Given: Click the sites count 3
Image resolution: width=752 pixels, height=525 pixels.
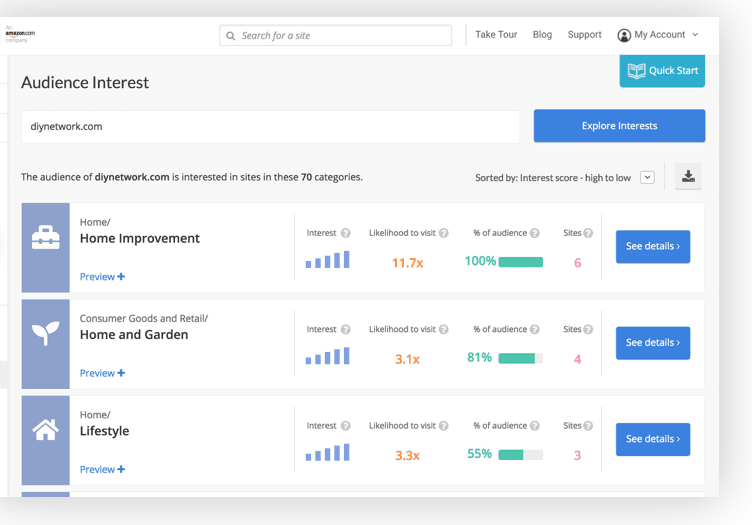Looking at the screenshot, I should click(577, 455).
